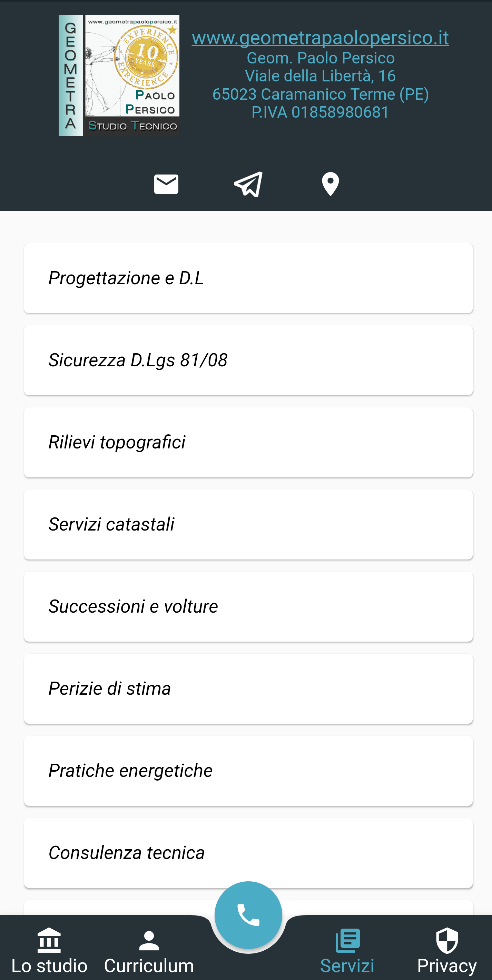Switch to Privacy tab label

click(x=447, y=966)
